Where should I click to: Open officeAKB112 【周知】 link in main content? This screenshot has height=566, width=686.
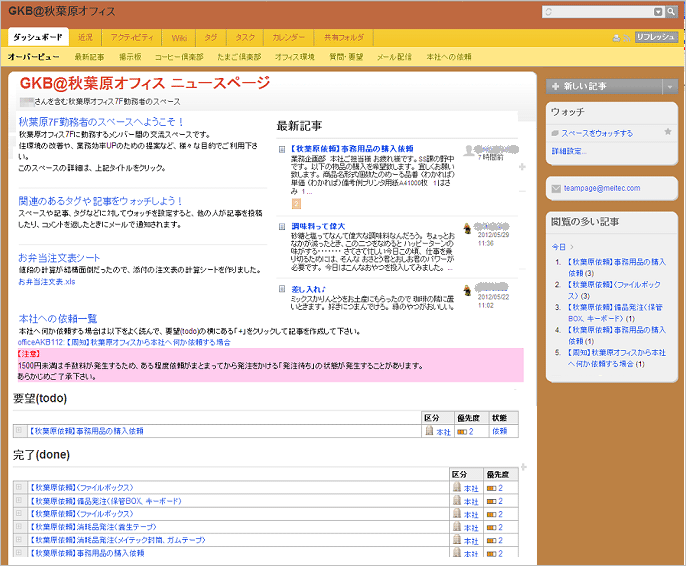(124, 342)
